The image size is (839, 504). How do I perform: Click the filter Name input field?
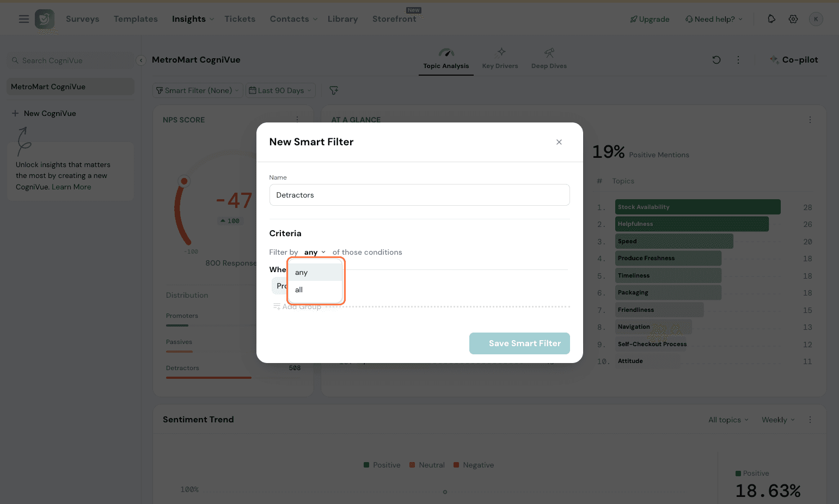click(419, 195)
